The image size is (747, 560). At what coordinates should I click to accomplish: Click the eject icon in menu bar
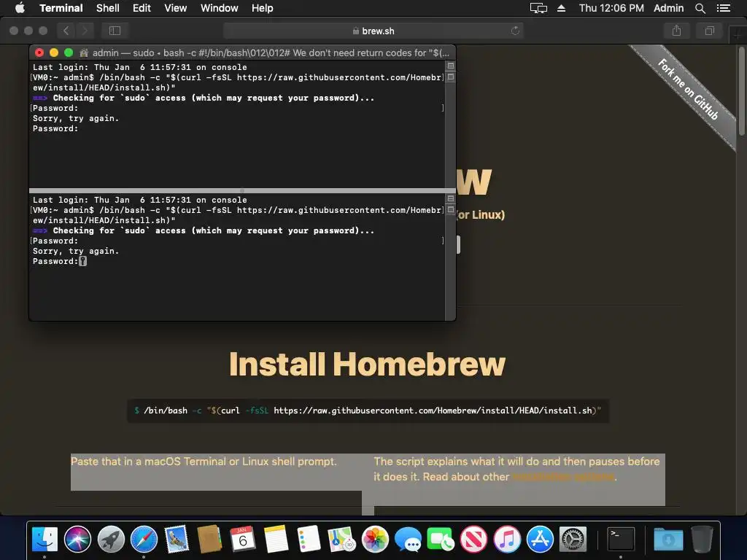tap(561, 8)
